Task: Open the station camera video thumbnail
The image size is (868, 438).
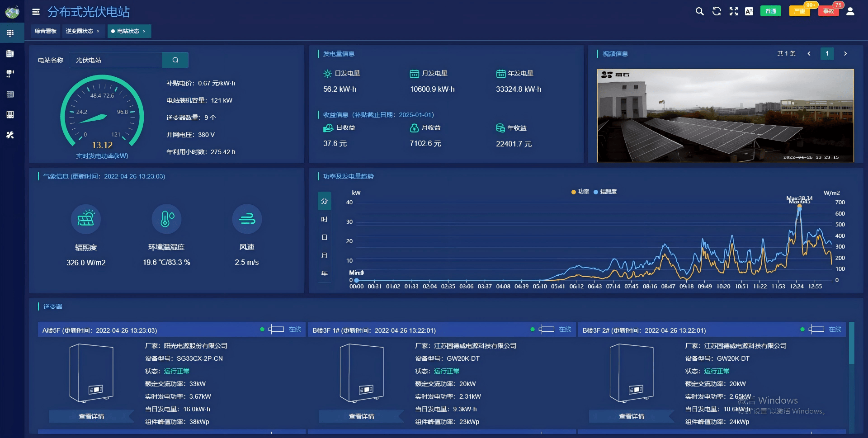Action: (x=725, y=115)
